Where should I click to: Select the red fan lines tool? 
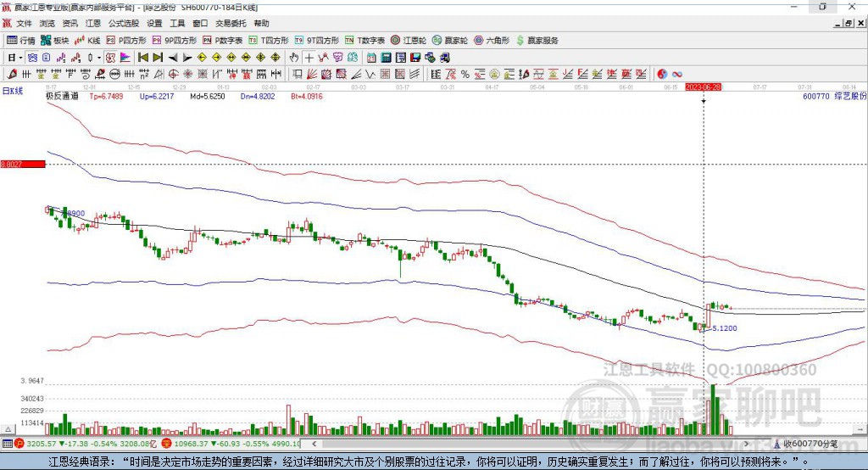[x=313, y=75]
